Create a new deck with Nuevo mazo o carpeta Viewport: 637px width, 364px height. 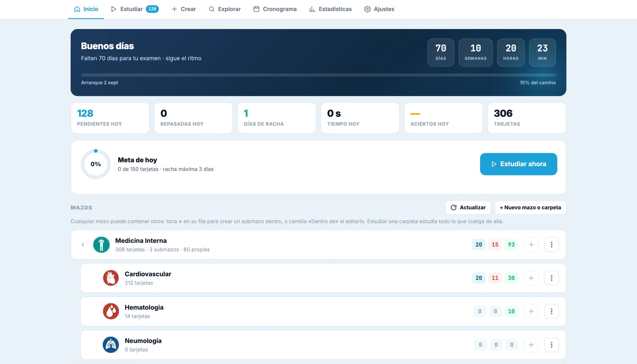530,208
